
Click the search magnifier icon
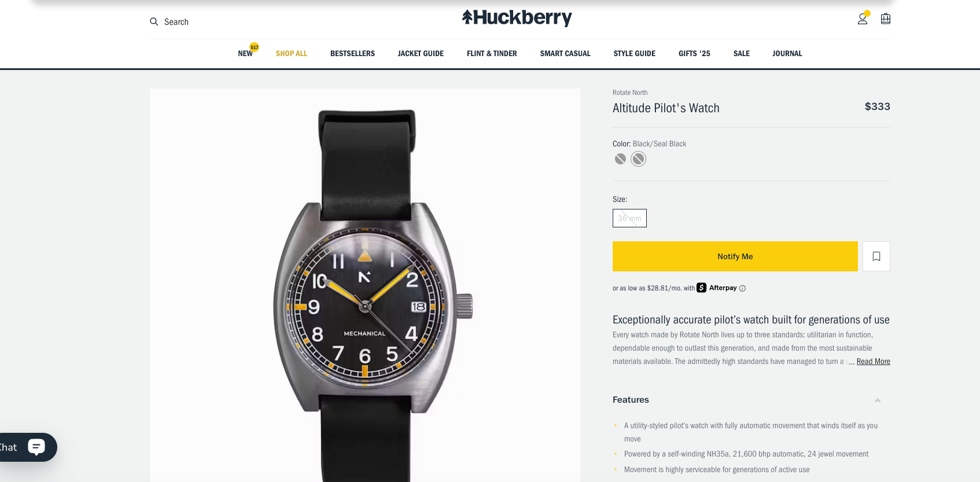tap(154, 21)
